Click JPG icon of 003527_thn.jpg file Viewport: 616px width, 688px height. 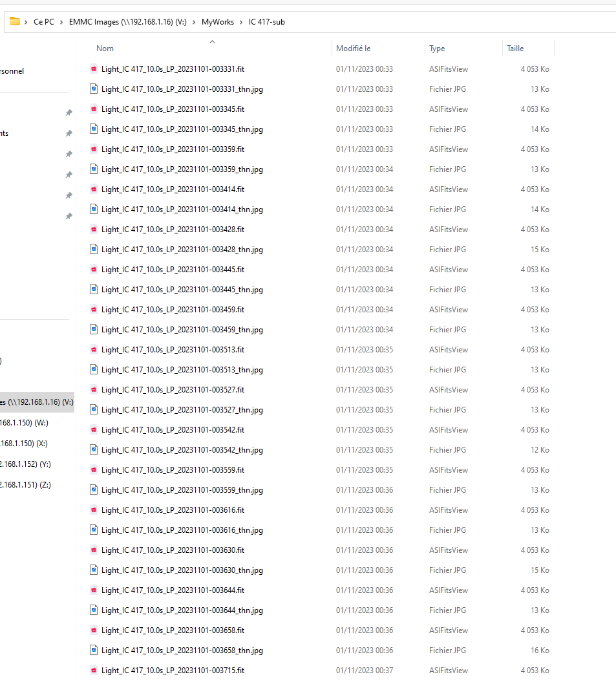[x=94, y=410]
